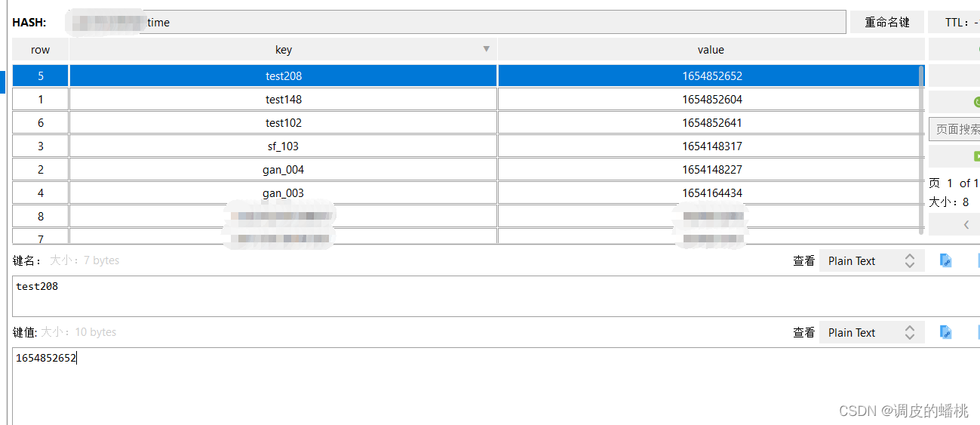The width and height of the screenshot is (980, 425).
Task: Sort table by the row column header
Action: click(40, 50)
